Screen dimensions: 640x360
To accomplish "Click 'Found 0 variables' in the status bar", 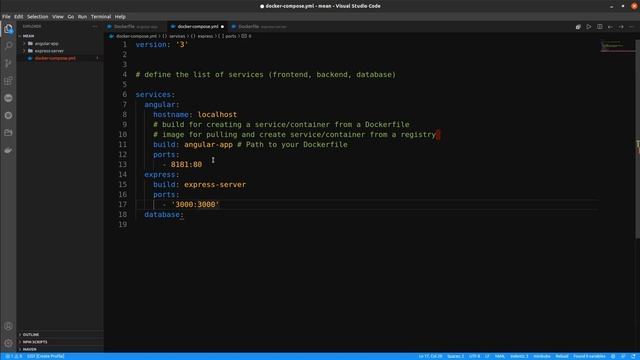I will (589, 356).
